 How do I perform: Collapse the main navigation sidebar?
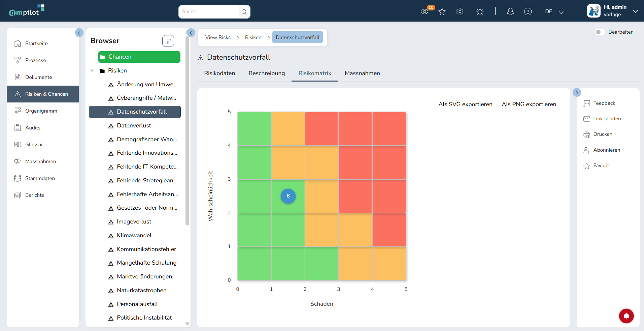coord(79,33)
